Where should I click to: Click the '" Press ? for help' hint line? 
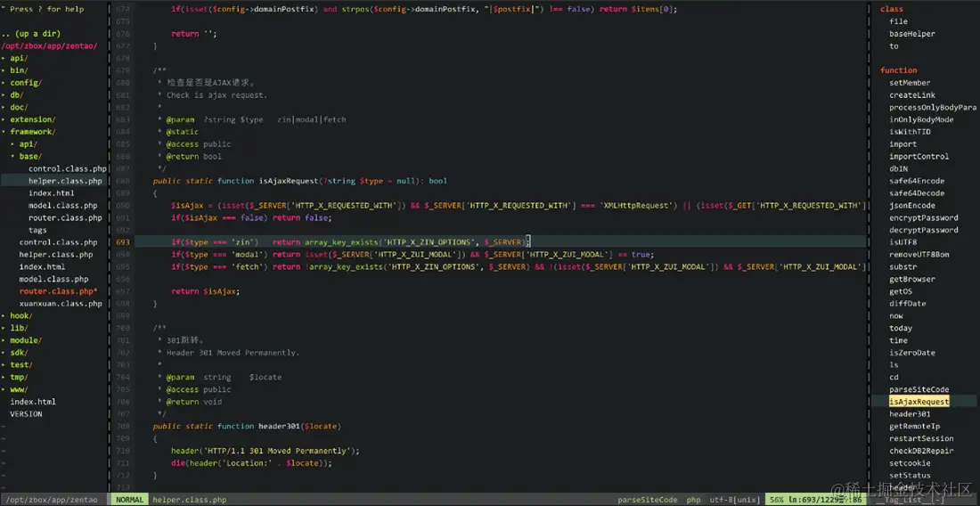click(43, 10)
